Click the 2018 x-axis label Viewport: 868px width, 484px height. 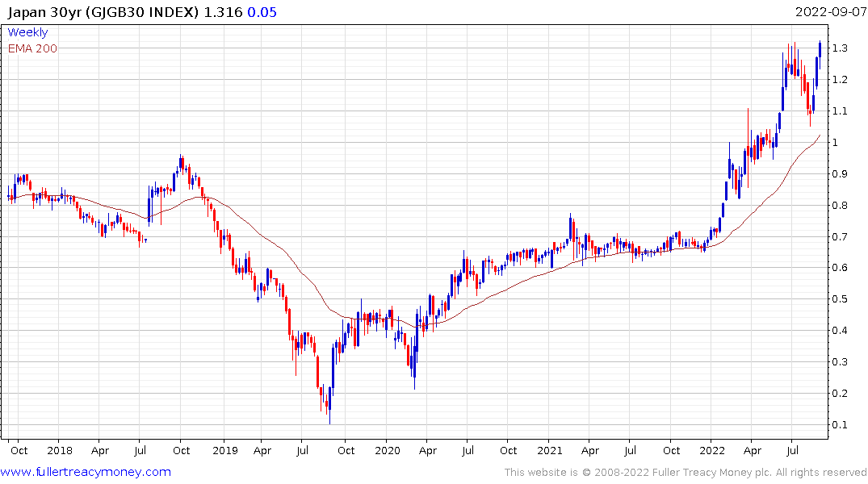coord(59,450)
